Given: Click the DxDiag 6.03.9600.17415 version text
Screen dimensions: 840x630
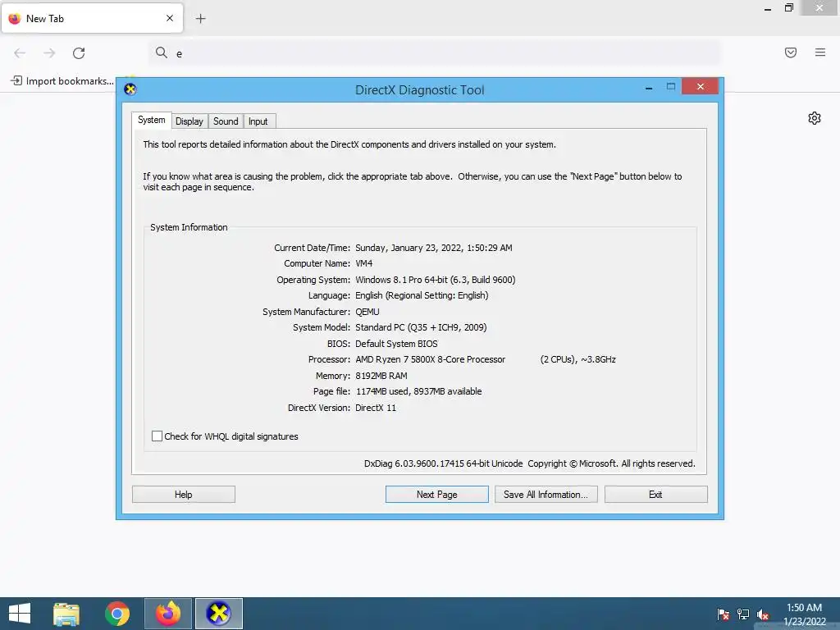Looking at the screenshot, I should pyautogui.click(x=443, y=464).
